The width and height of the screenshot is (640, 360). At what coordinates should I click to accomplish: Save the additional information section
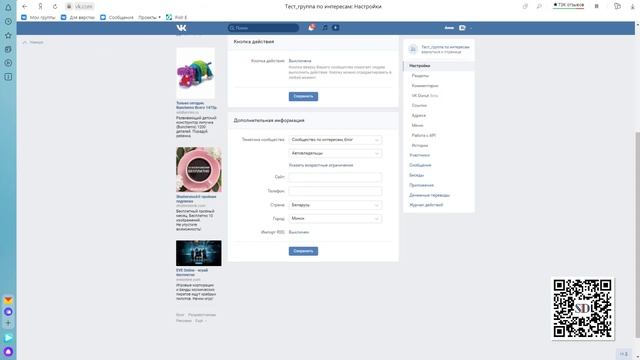tap(303, 251)
